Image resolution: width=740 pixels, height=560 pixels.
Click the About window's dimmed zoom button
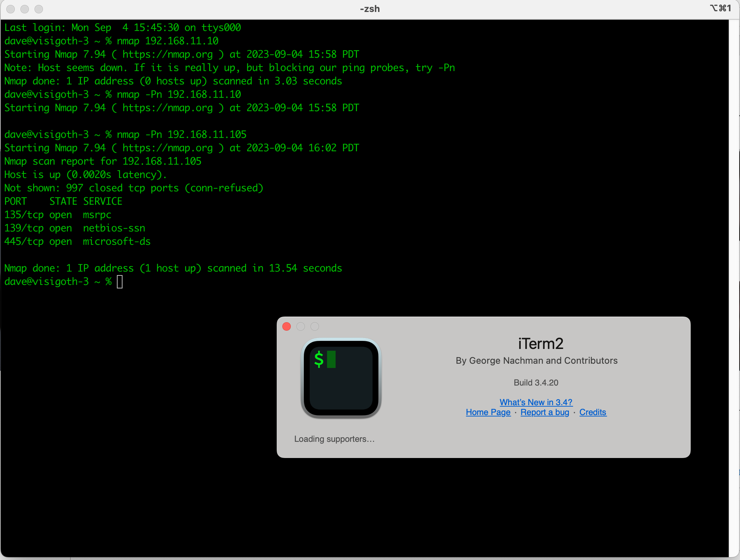[x=315, y=327]
